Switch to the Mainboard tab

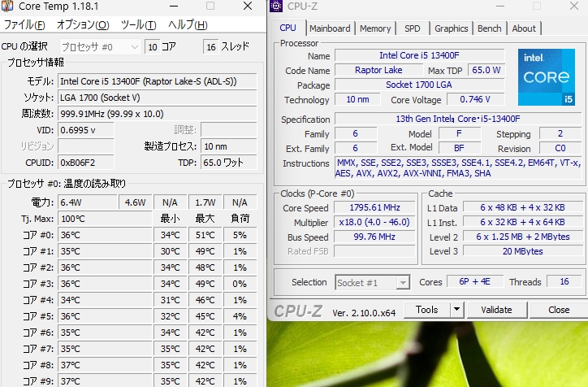[x=330, y=28]
